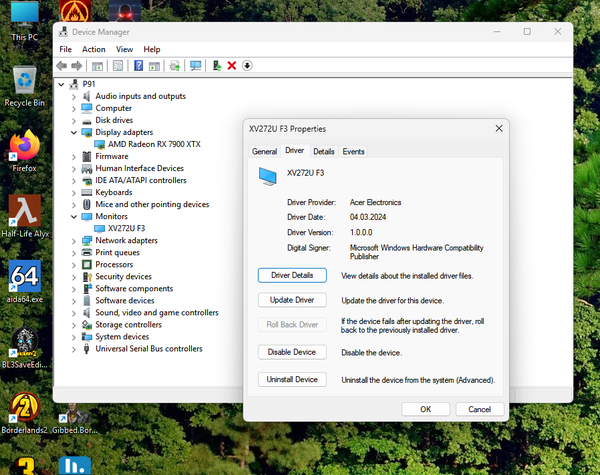Screen dimensions: 600x475
Task: Click the Update driver toolbar icon
Action: click(217, 66)
